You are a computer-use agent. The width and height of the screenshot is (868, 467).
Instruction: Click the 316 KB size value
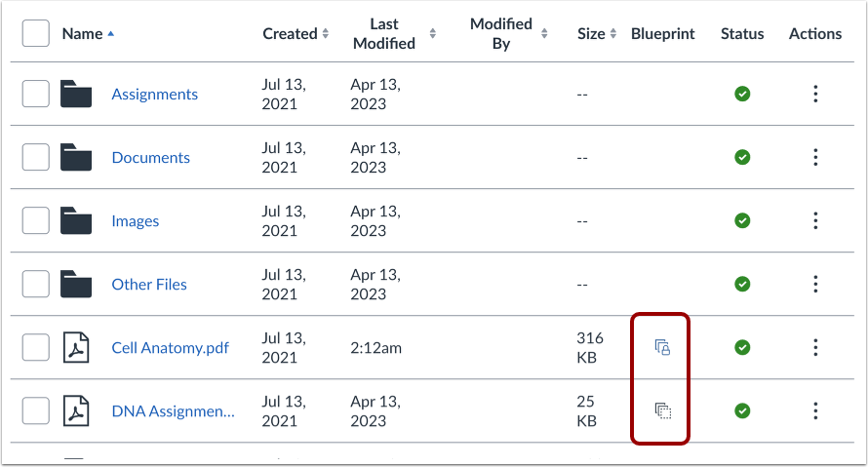click(590, 347)
